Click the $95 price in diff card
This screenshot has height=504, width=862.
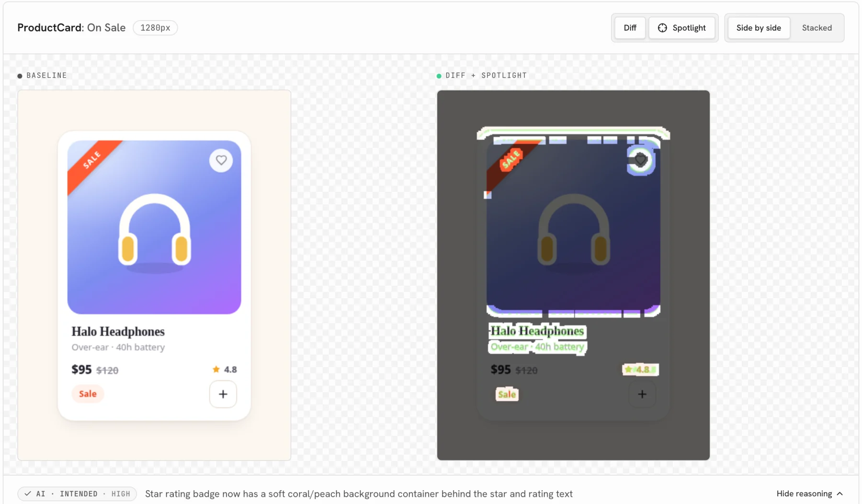(500, 370)
